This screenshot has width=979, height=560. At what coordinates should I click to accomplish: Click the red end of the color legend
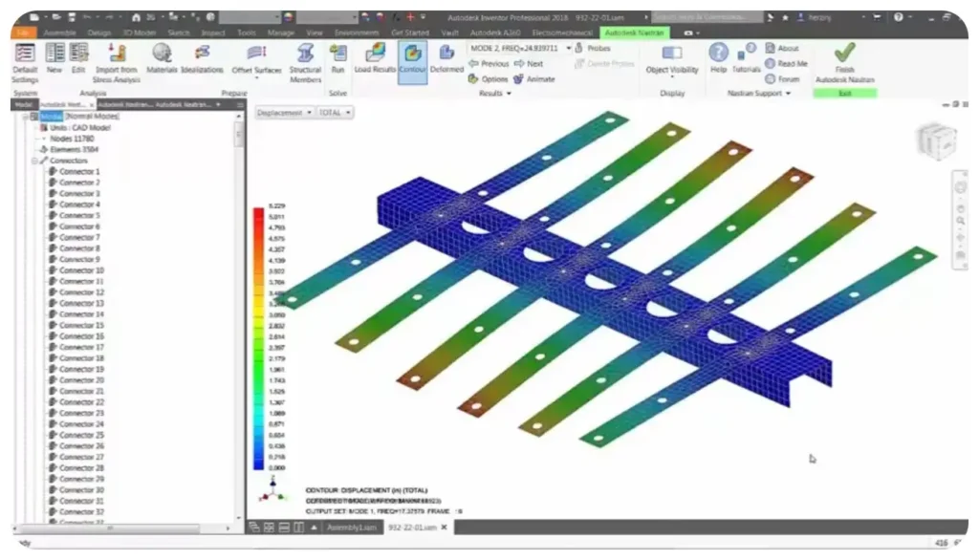point(258,215)
